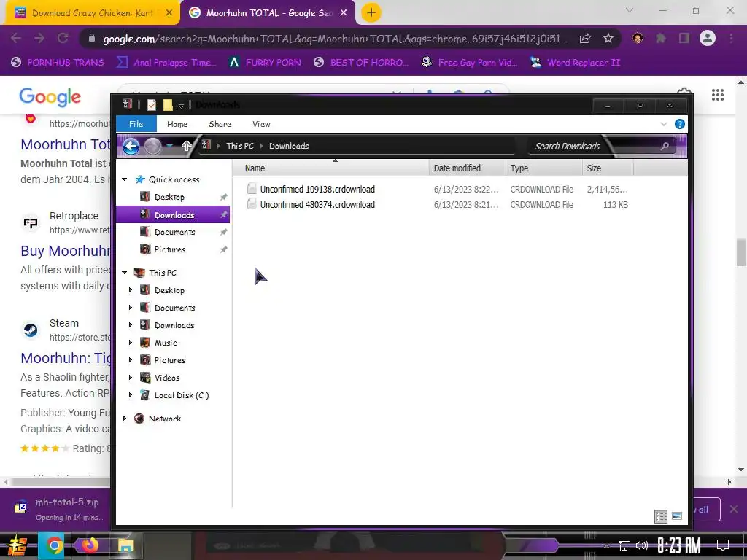Click the File Explorer taskbar icon

[x=125, y=545]
